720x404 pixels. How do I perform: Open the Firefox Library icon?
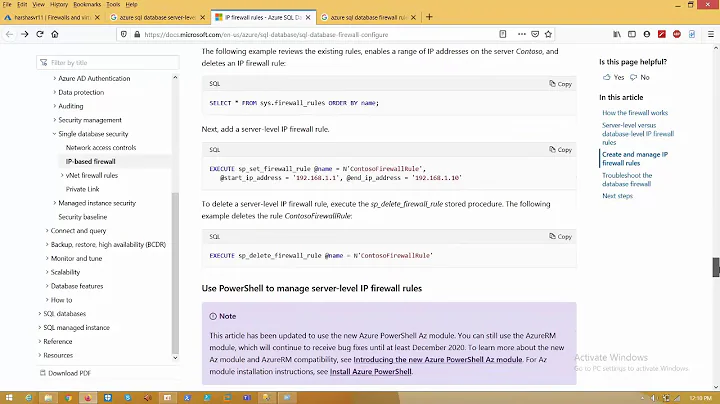pos(617,34)
